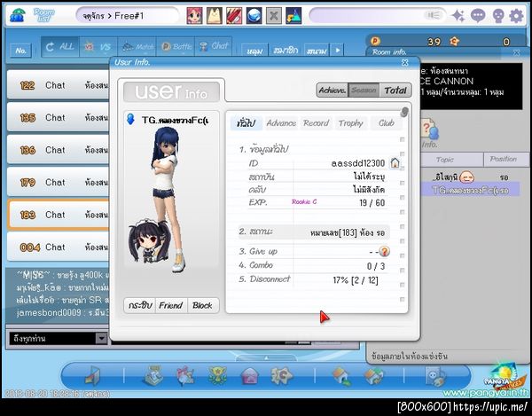The image size is (532, 416).
Task: Expand the up arrow tab above bottom bar
Action: [x=266, y=357]
